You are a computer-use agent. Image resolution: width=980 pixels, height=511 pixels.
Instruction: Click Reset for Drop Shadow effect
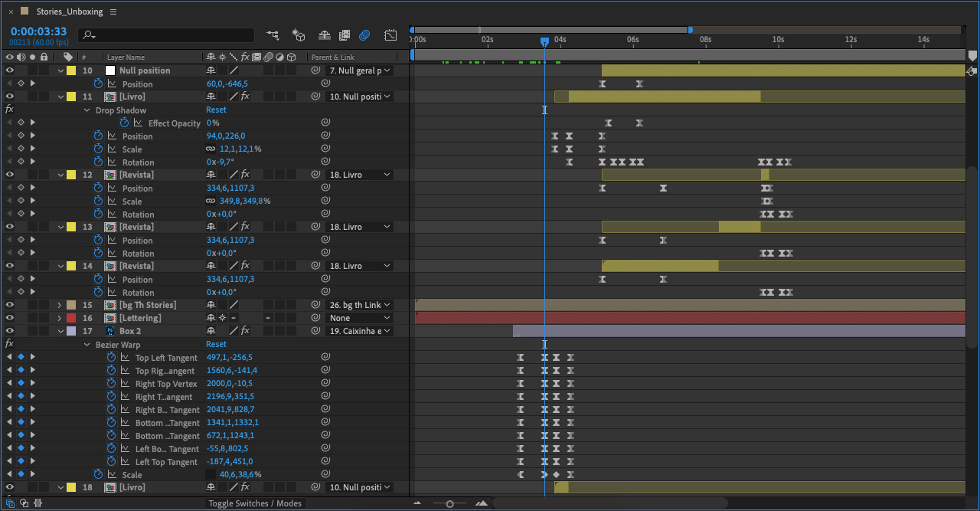(216, 110)
